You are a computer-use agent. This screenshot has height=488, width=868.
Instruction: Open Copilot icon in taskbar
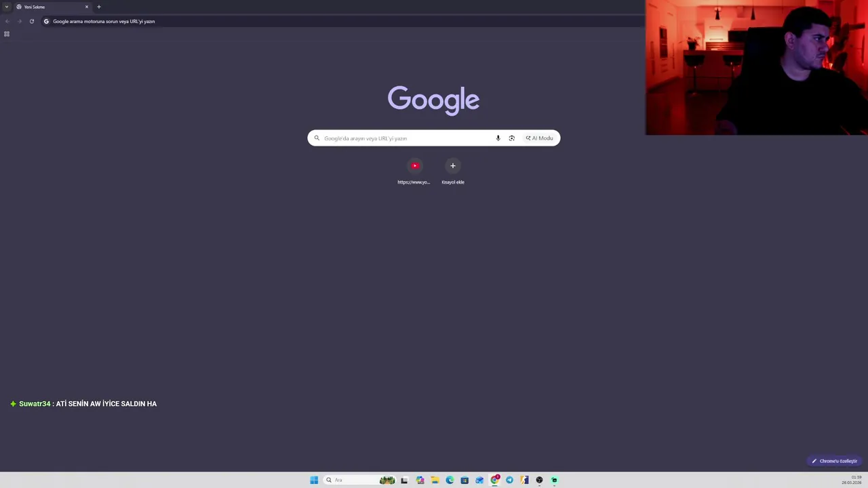click(420, 480)
